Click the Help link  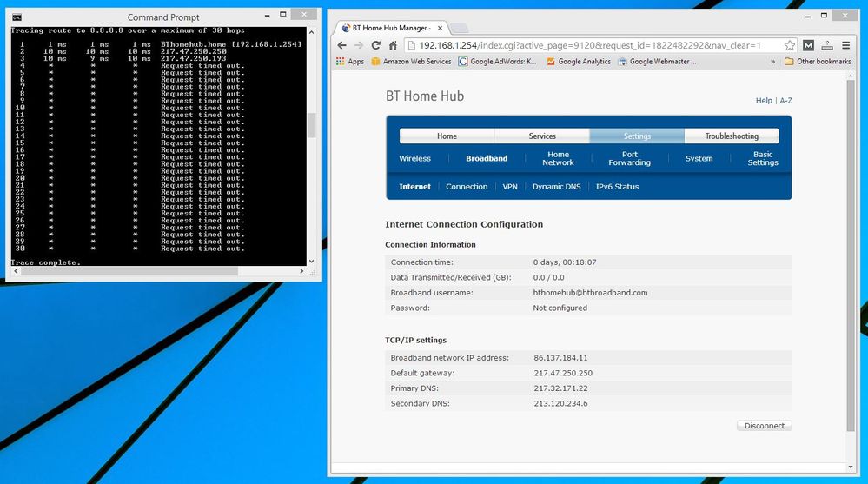(764, 100)
